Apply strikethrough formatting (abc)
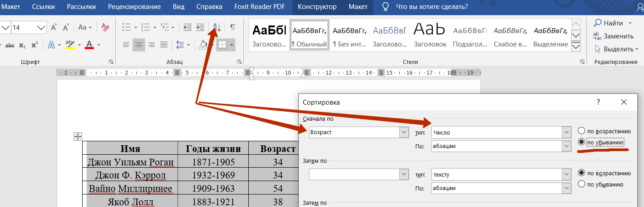The image size is (644, 207). (x=10, y=45)
